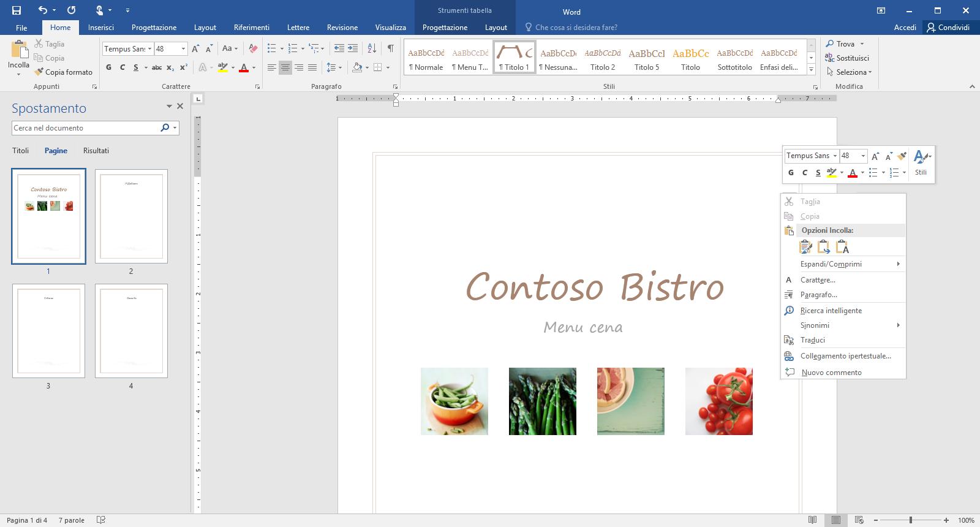Image resolution: width=980 pixels, height=527 pixels.
Task: Switch to Read mode in status bar
Action: click(x=813, y=520)
